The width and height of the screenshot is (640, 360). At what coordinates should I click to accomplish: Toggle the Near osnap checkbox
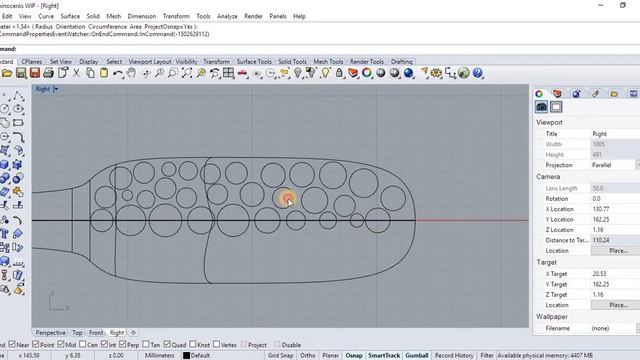(12, 344)
